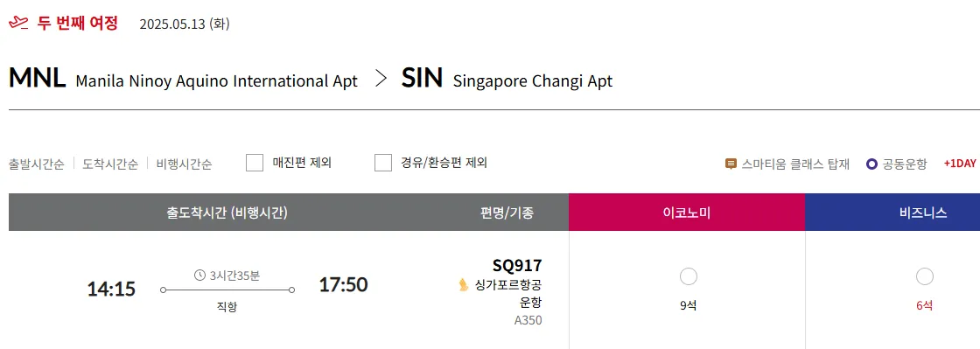The height and width of the screenshot is (349, 980).
Task: Open flight number SQ917 details
Action: coord(517,265)
